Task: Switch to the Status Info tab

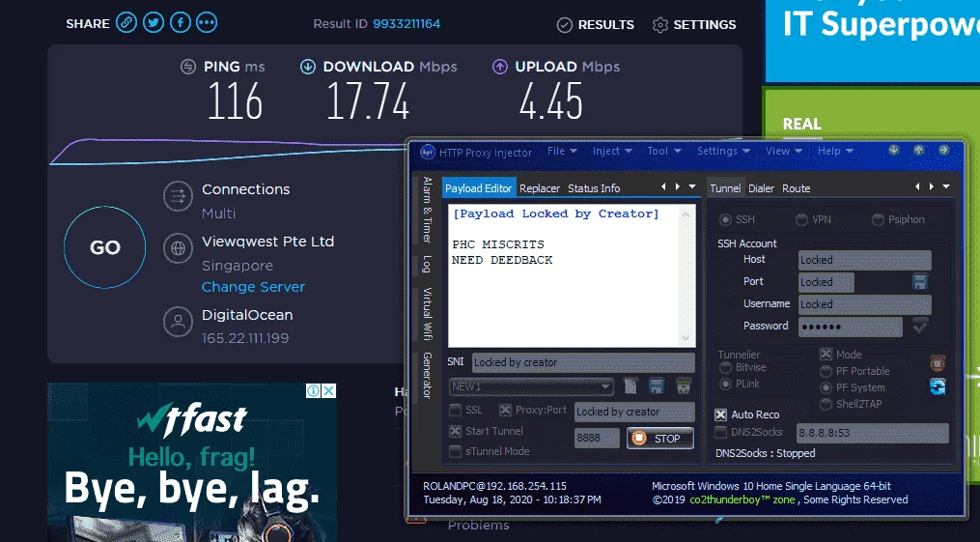Action: tap(594, 188)
